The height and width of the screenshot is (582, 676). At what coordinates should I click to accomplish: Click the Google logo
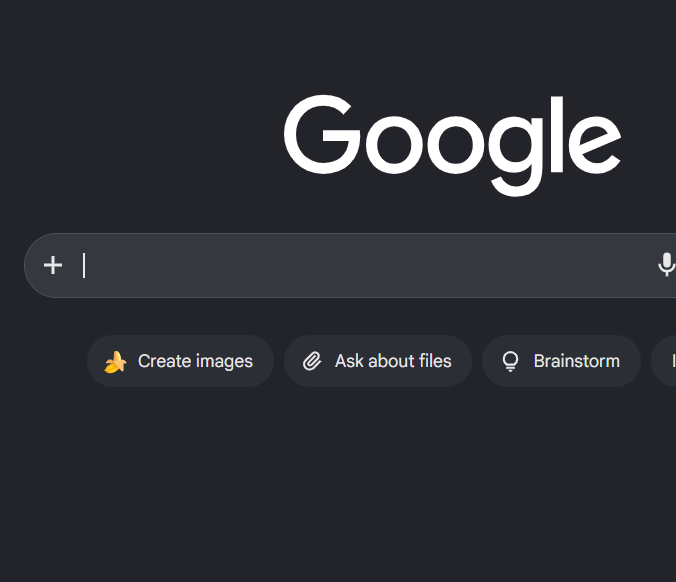click(x=452, y=145)
